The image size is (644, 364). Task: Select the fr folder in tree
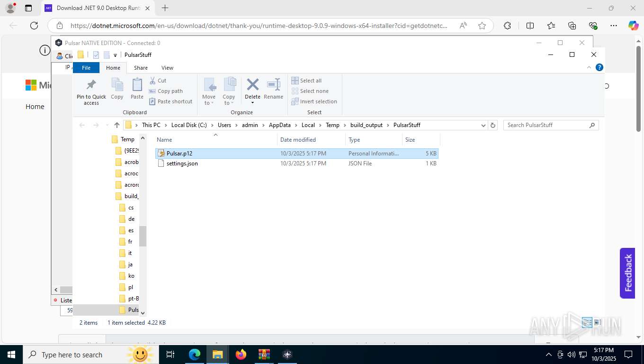tap(126, 242)
